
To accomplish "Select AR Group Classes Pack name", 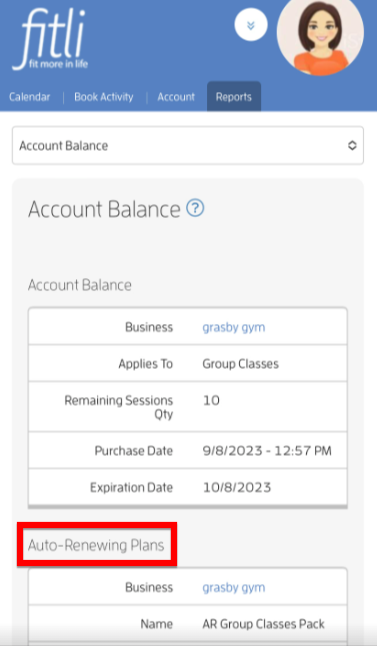I will point(263,624).
